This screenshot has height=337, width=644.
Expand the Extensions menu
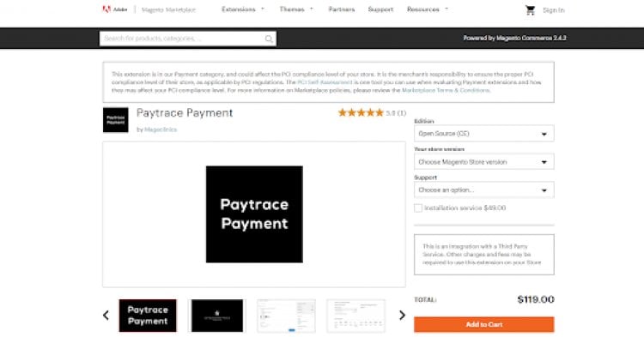coord(243,9)
